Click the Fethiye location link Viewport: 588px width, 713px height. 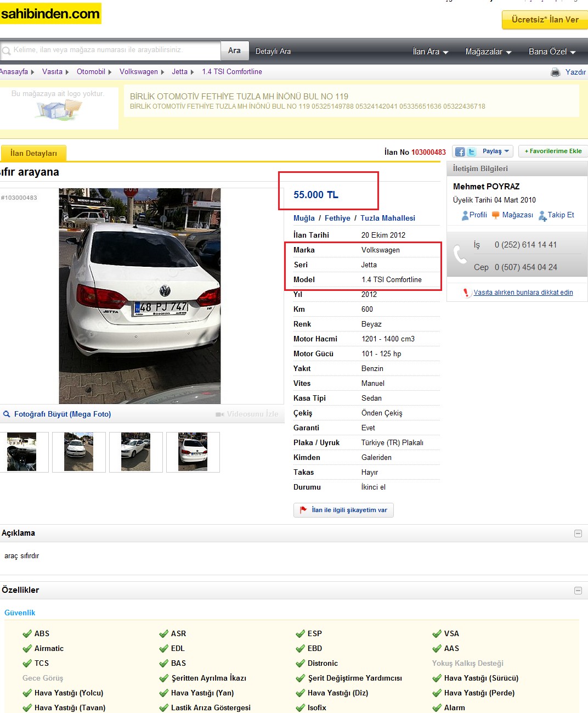pos(337,218)
